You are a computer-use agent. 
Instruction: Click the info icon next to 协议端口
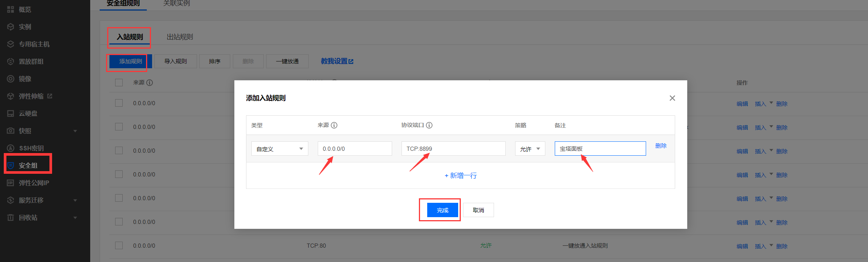[x=429, y=125]
